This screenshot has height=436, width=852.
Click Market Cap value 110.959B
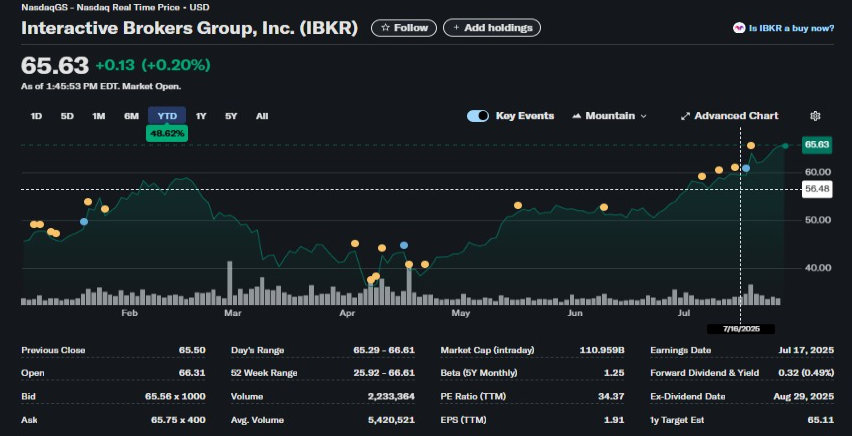[602, 350]
